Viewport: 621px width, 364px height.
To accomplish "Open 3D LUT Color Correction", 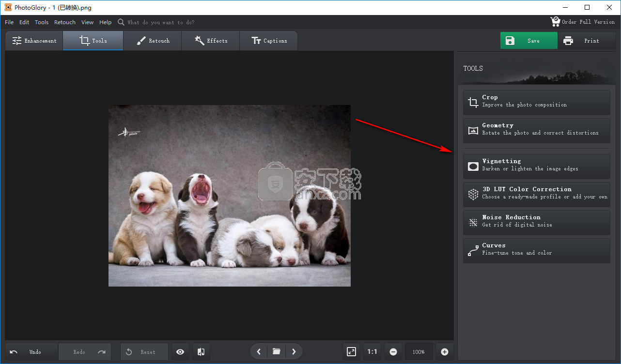I will [x=536, y=193].
